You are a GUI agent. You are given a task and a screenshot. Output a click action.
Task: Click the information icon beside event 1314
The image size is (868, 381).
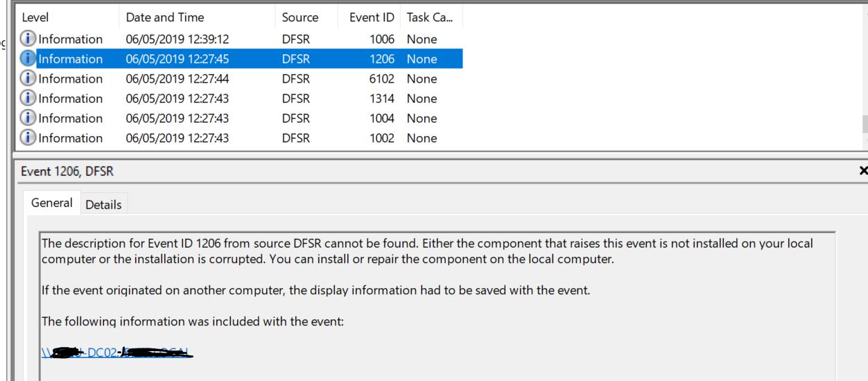(x=29, y=99)
